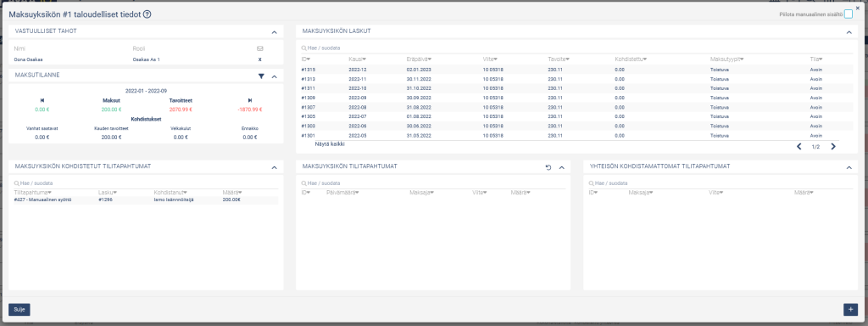
Task: Click the Sulje button
Action: 19,310
